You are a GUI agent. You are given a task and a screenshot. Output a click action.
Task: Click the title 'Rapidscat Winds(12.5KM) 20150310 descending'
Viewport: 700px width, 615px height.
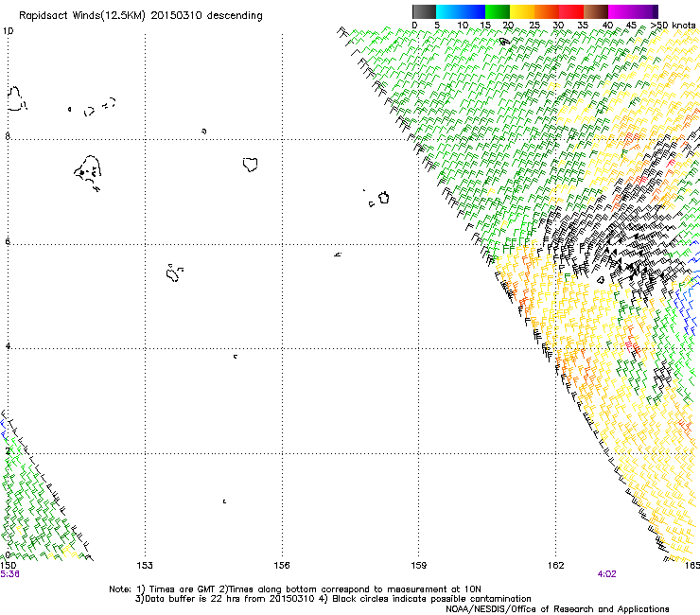(141, 16)
